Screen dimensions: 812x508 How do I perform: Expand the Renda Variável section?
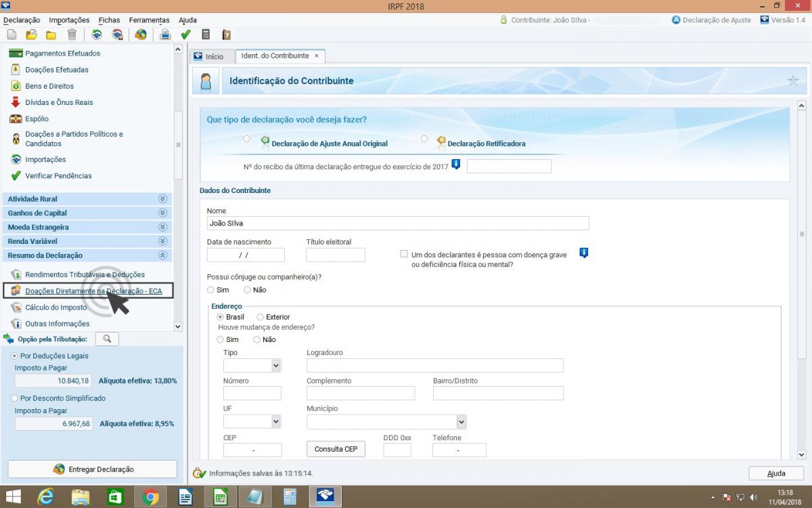[x=162, y=241]
